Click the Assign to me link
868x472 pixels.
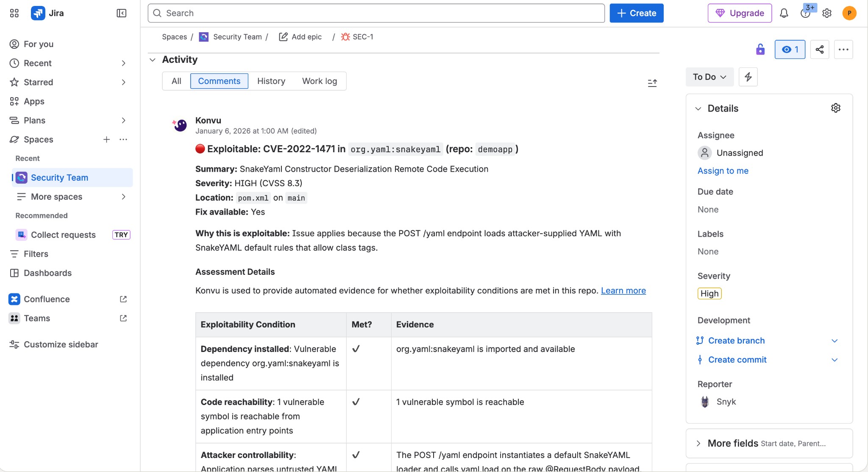click(x=723, y=171)
